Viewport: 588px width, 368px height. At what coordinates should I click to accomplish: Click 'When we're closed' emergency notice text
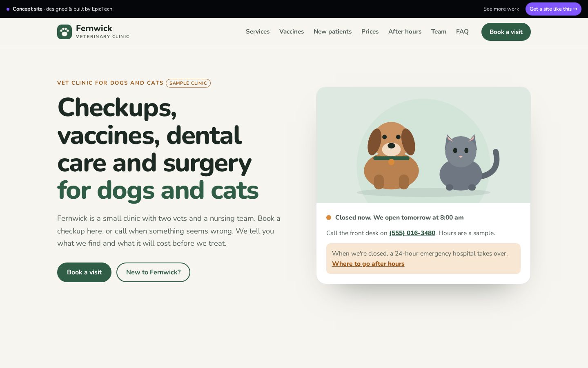[420, 254]
